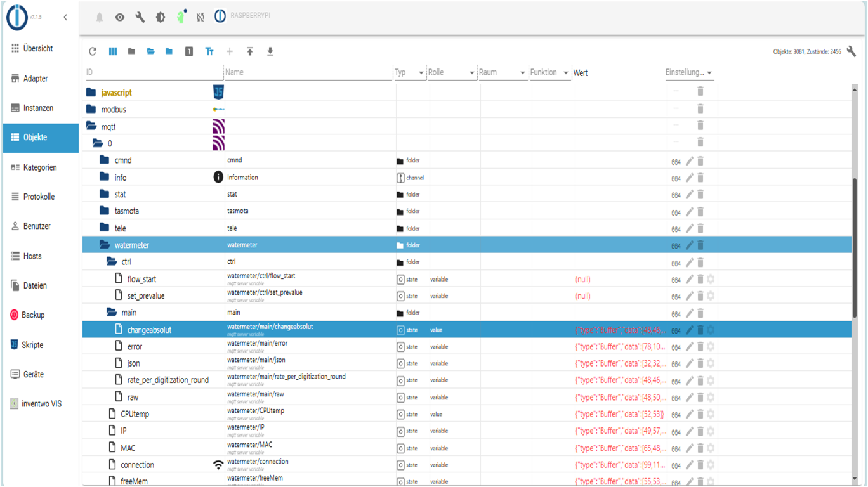Image resolution: width=868 pixels, height=487 pixels.
Task: Click the download objects arrow icon
Action: pyautogui.click(x=270, y=52)
